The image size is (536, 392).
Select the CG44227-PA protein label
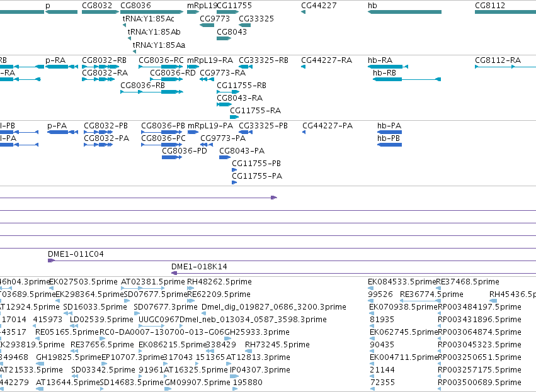[x=328, y=126]
